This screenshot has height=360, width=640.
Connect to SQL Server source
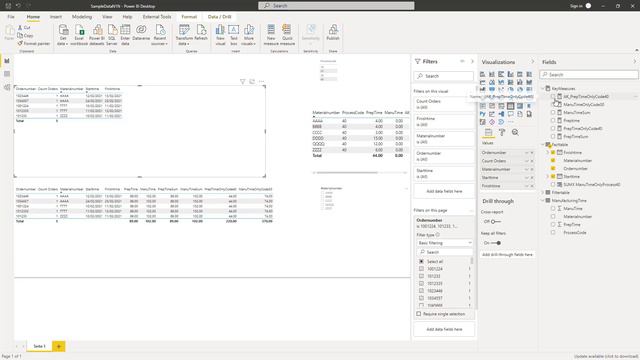tap(112, 35)
